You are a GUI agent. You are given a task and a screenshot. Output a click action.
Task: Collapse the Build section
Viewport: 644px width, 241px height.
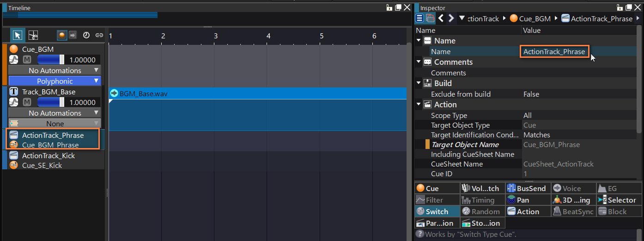pyautogui.click(x=419, y=83)
